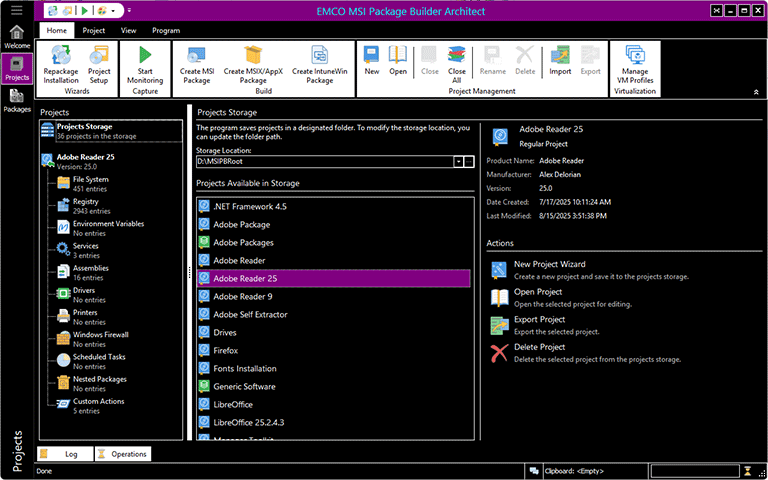768x480 pixels.
Task: Collapse the ribbon using the chevron
Action: point(755,91)
